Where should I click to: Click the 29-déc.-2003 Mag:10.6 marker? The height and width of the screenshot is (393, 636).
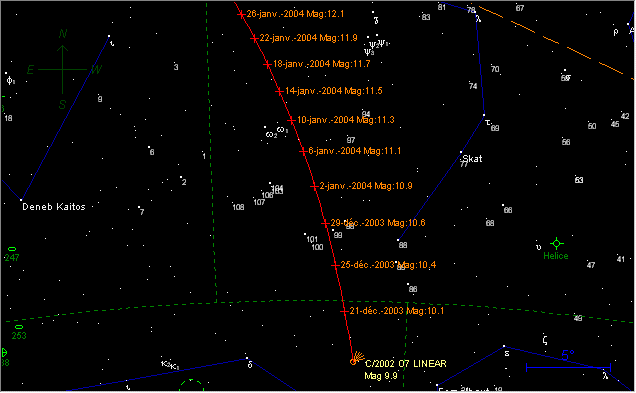click(325, 223)
